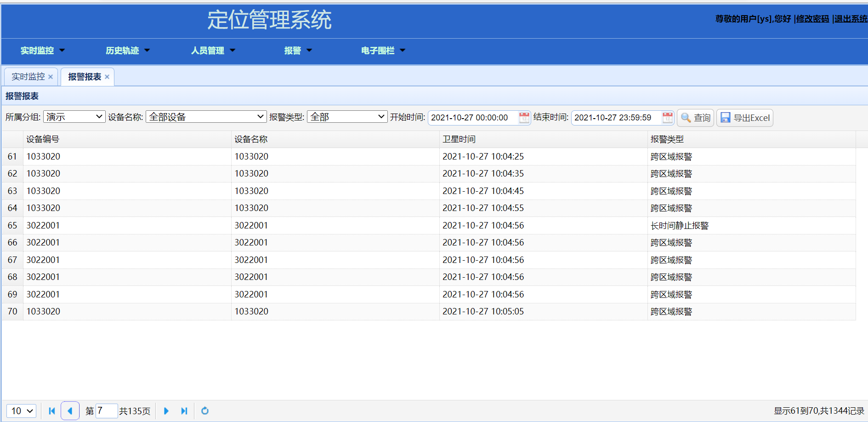Image resolution: width=868 pixels, height=422 pixels.
Task: Switch to the 报警报表 tab
Action: [85, 77]
